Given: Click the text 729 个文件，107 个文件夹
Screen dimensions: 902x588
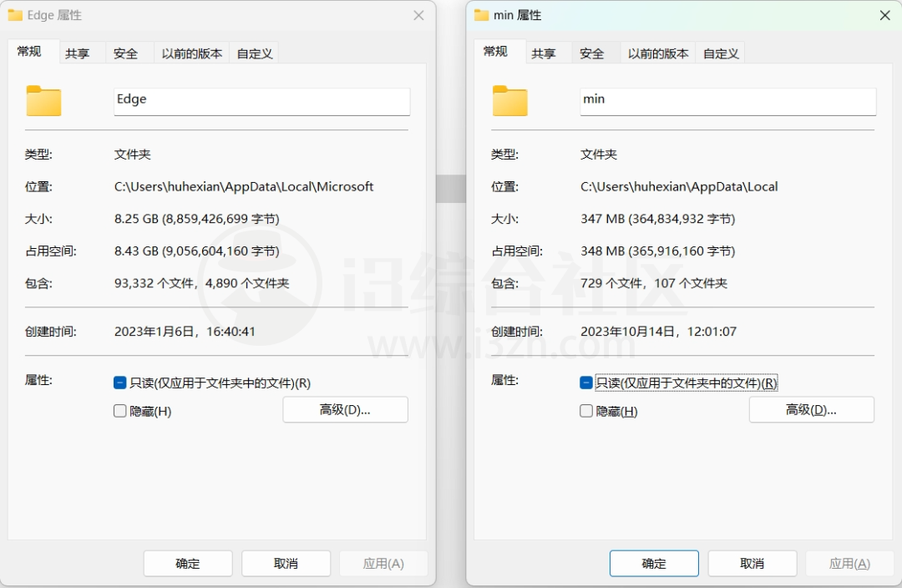Looking at the screenshot, I should pyautogui.click(x=654, y=283).
